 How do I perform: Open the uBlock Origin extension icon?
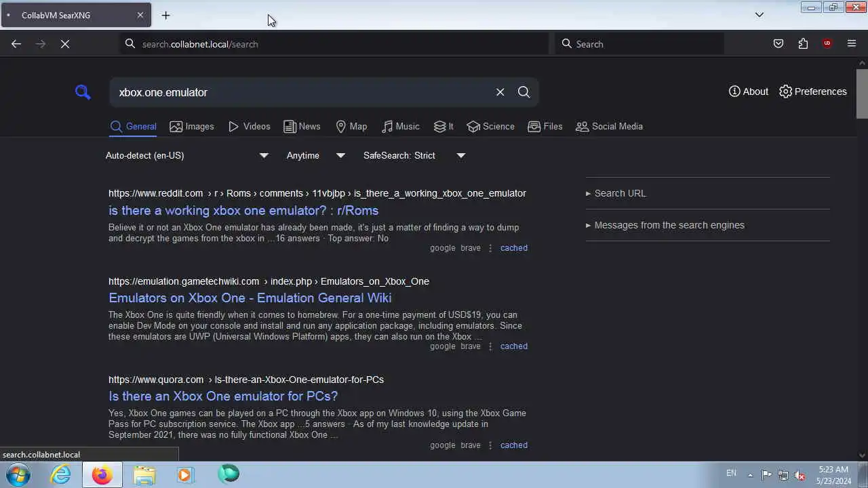click(827, 44)
